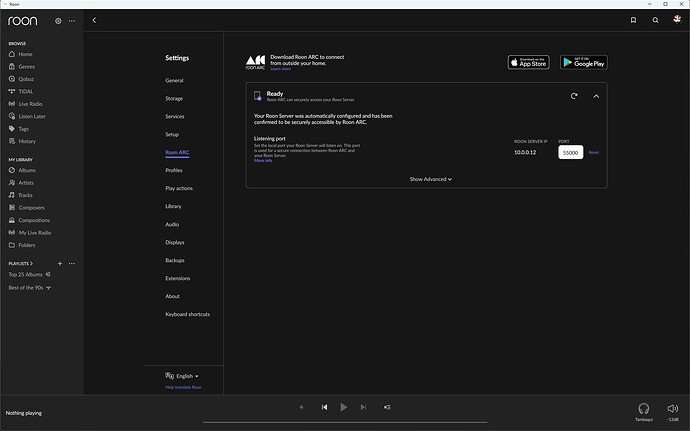Click Get it on Google Play button

pyautogui.click(x=584, y=62)
